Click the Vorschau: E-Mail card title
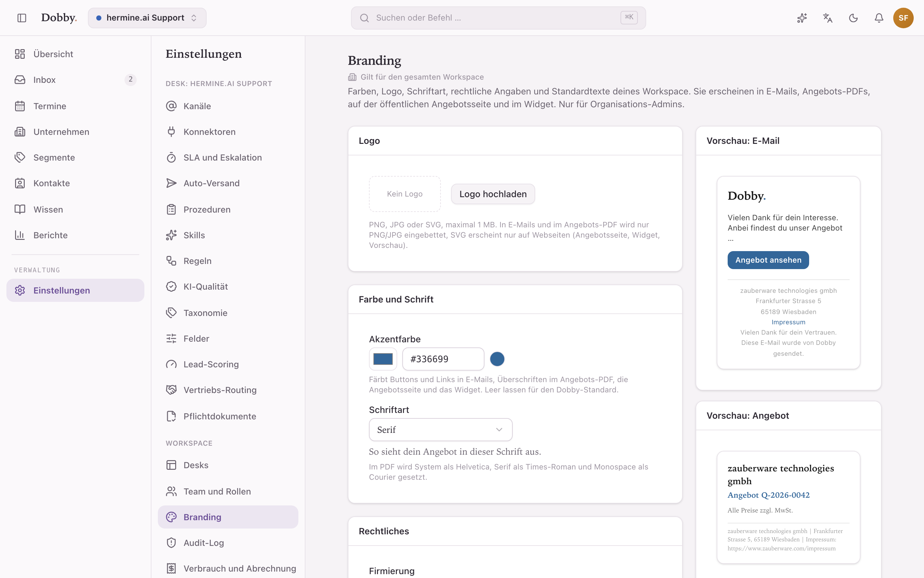This screenshot has height=578, width=924. click(743, 141)
